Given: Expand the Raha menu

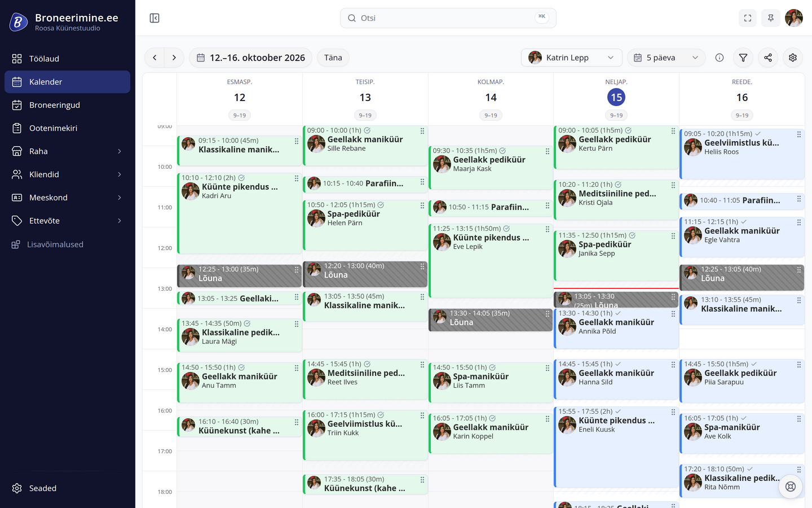Looking at the screenshot, I should pos(68,151).
